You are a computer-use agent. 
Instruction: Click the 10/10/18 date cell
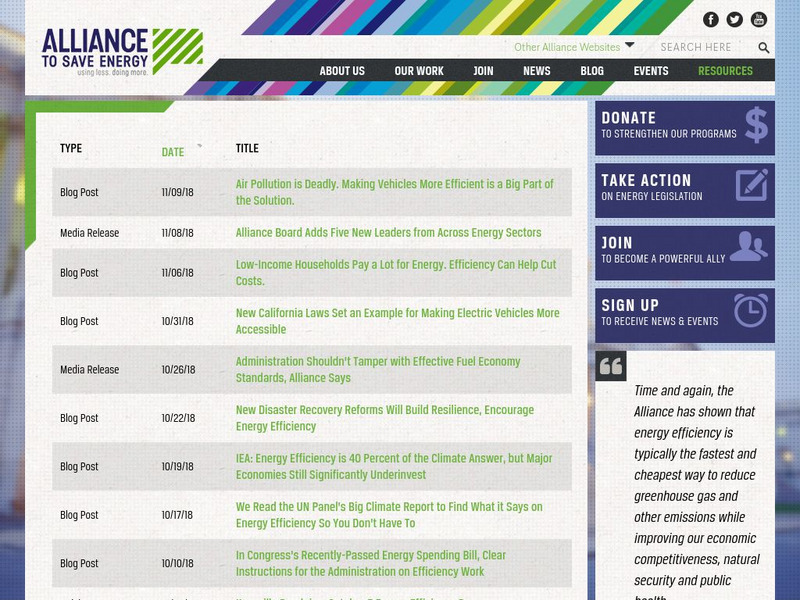pyautogui.click(x=178, y=563)
